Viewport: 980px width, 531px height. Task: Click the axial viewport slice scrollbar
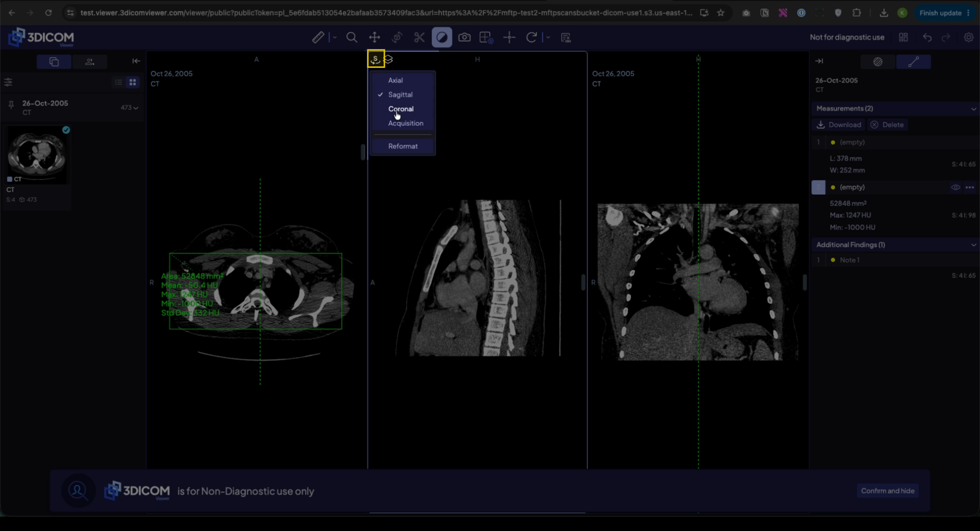(363, 152)
